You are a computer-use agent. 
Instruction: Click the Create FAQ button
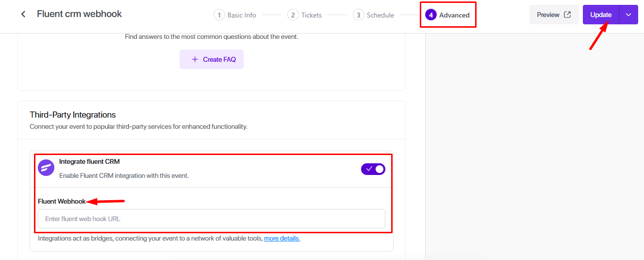(x=212, y=59)
